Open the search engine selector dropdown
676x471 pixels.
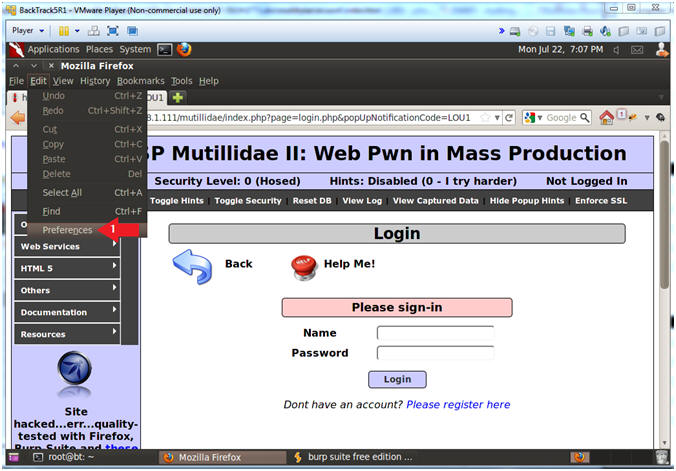click(x=533, y=117)
